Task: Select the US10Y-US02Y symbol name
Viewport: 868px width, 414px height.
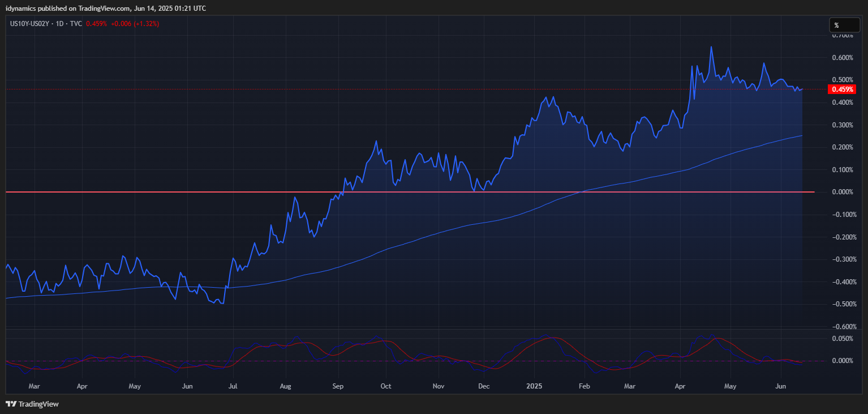Action: [31, 24]
